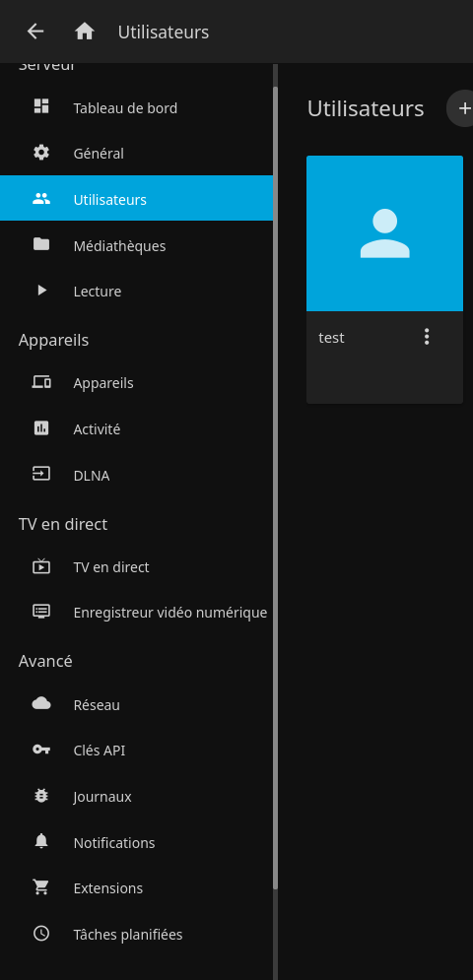Select Médiathèques folder icon
The height and width of the screenshot is (980, 473).
[x=41, y=244]
